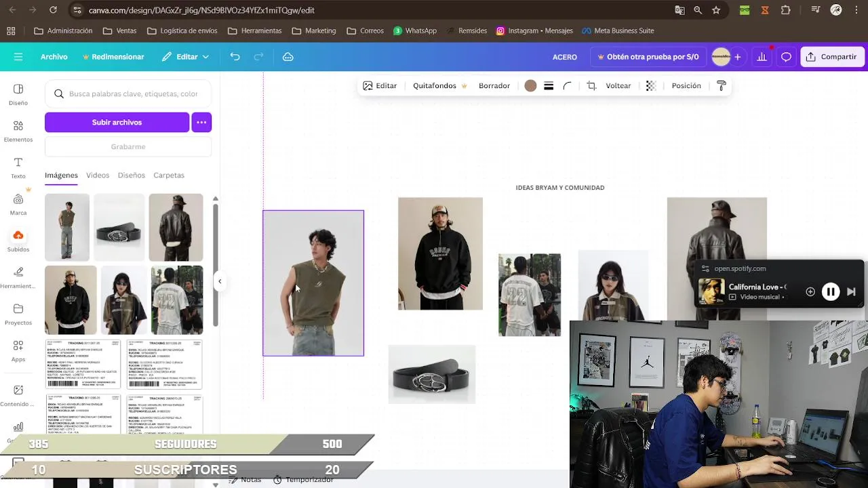Image resolution: width=868 pixels, height=488 pixels.
Task: Open the Notas panel
Action: [245, 480]
